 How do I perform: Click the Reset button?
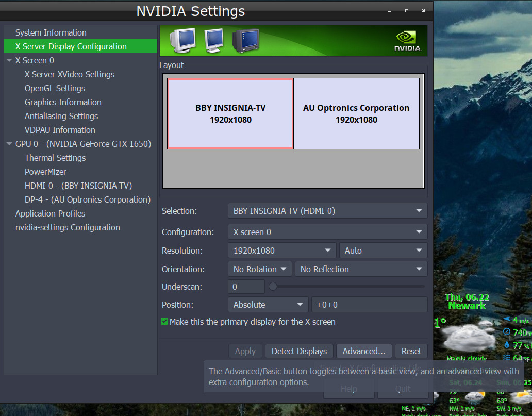tap(411, 351)
